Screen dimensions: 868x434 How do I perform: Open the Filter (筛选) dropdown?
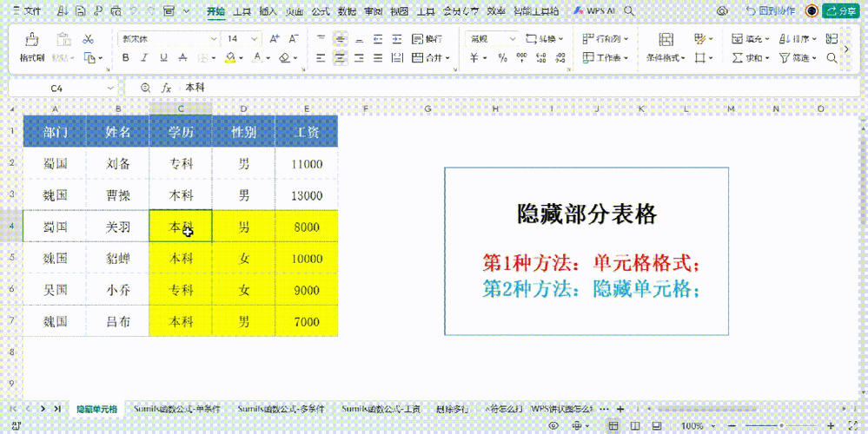(798, 57)
